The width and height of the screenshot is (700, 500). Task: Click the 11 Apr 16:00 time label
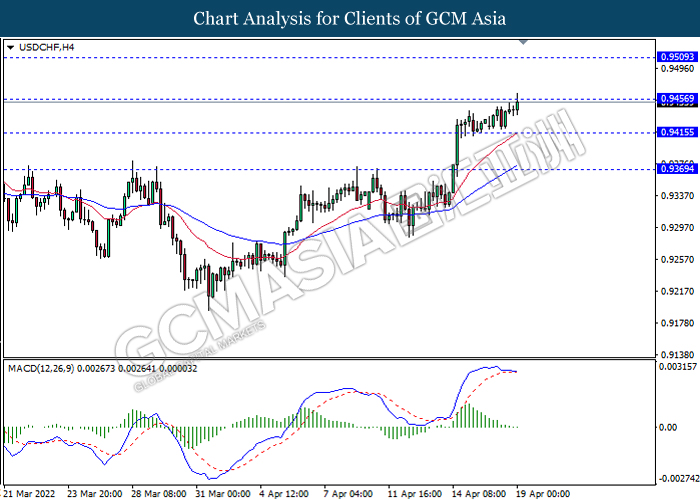point(415,494)
